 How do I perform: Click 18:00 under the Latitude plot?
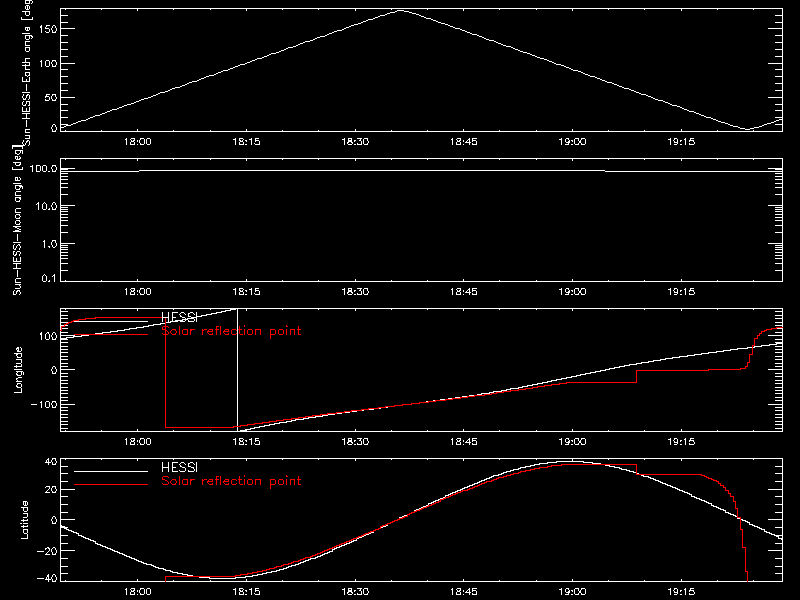click(x=138, y=592)
